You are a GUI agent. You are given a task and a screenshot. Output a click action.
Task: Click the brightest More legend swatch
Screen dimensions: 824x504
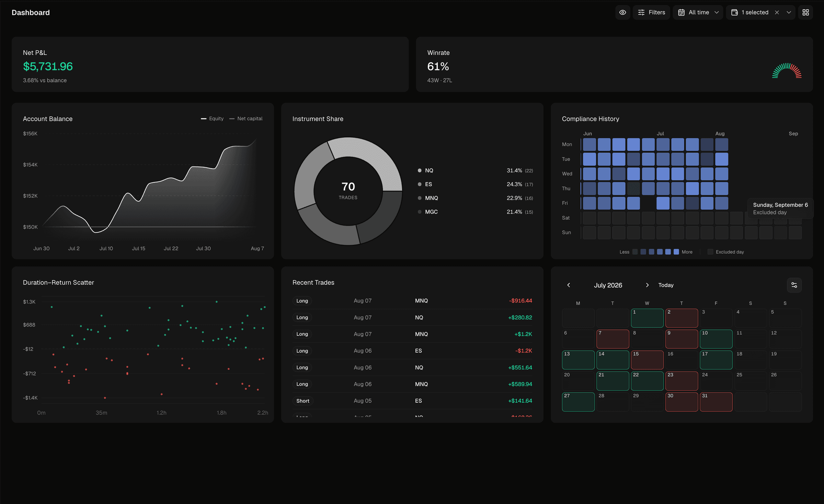[676, 252]
